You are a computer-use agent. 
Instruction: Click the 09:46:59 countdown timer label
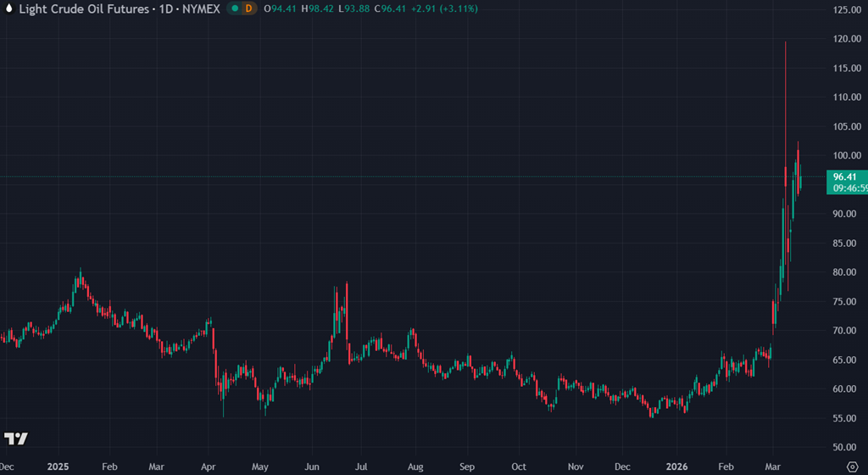click(846, 187)
